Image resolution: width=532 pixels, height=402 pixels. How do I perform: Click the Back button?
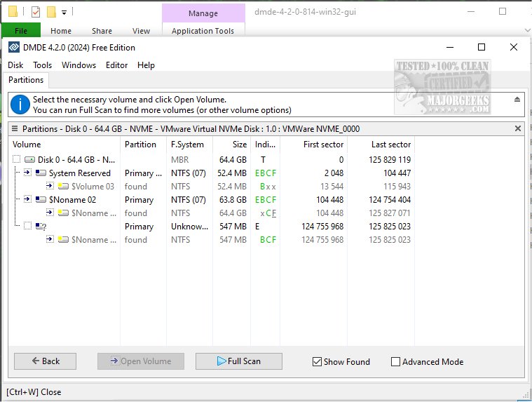coord(45,361)
